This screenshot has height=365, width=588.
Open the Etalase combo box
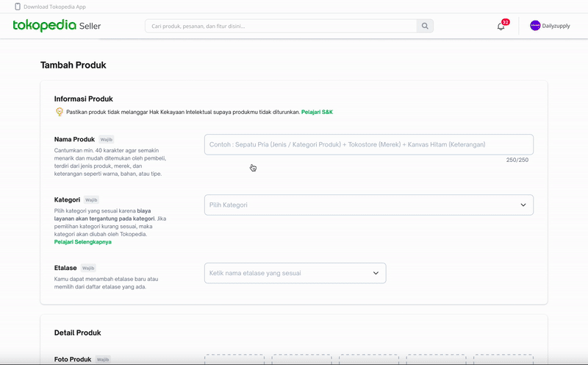(295, 273)
